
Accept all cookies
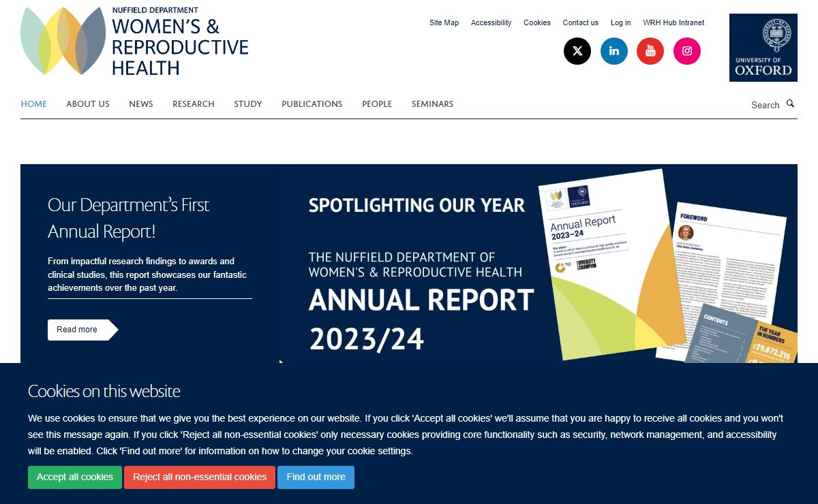75,477
